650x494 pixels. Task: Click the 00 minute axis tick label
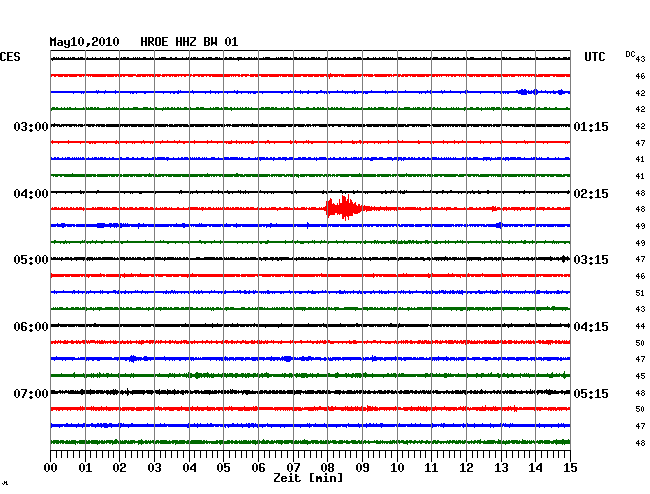tap(51, 467)
